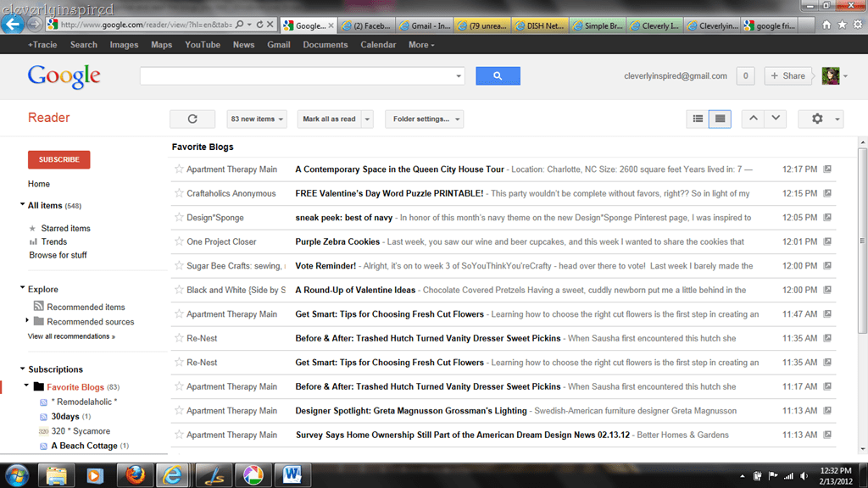
Task: Open browser favorites star icon
Action: point(842,25)
